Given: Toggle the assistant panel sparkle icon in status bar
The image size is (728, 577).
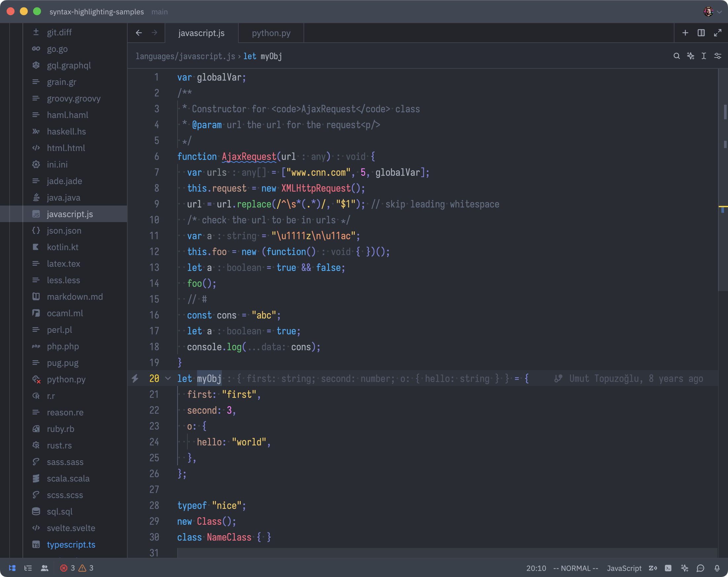Looking at the screenshot, I should [684, 568].
